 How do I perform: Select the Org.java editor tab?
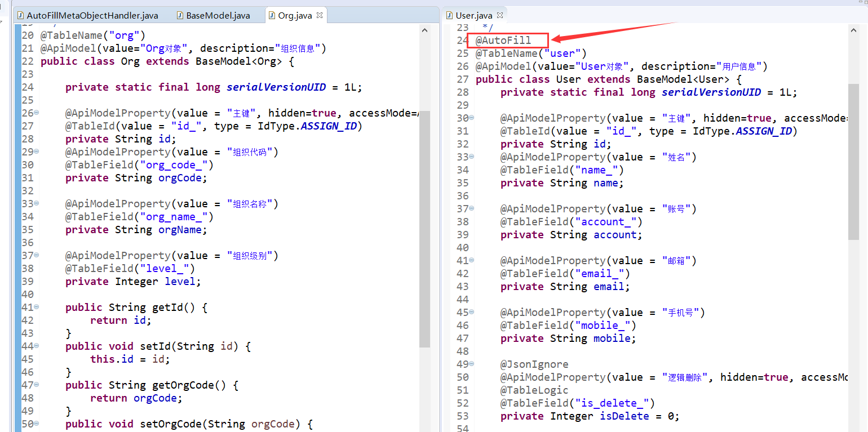point(294,15)
